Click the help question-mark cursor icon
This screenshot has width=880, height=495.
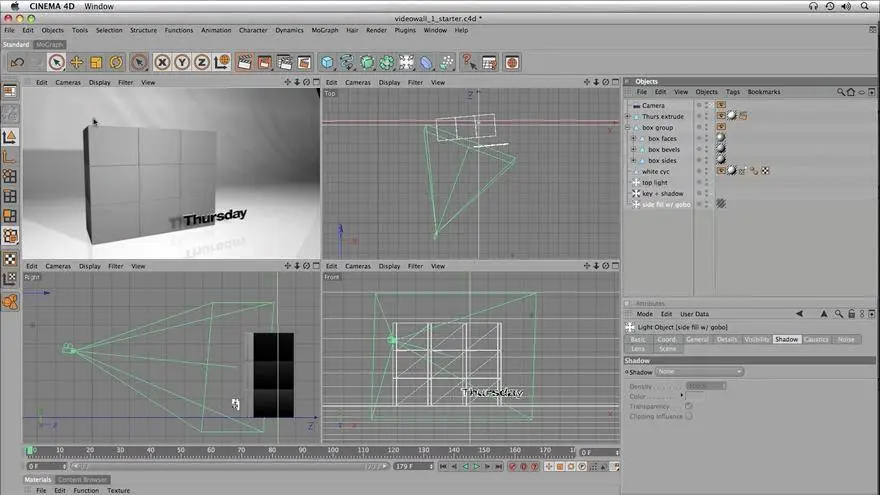point(467,62)
